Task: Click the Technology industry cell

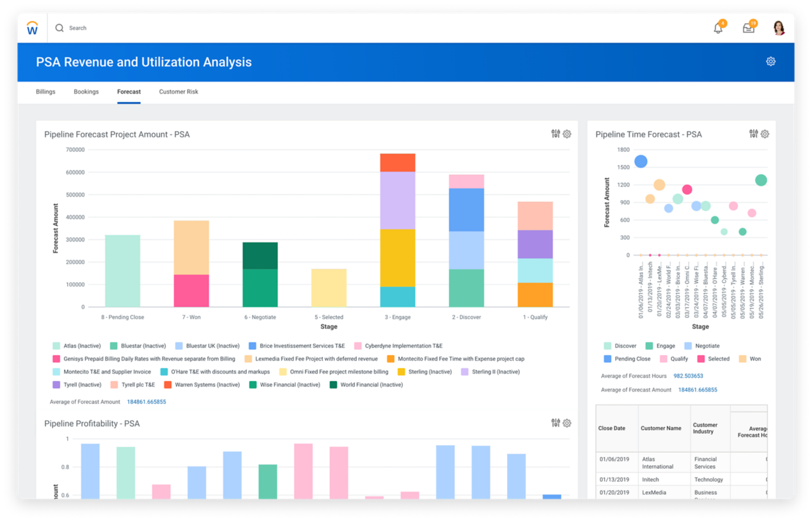Action: click(x=710, y=480)
